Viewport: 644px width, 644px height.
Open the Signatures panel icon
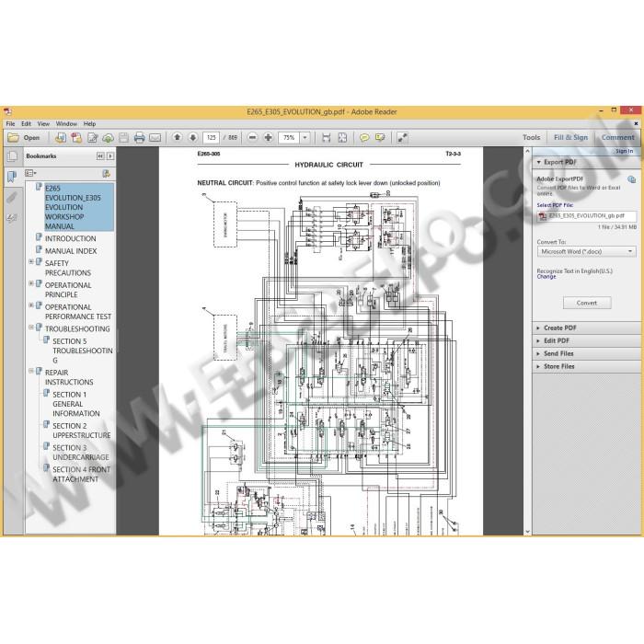(x=12, y=218)
